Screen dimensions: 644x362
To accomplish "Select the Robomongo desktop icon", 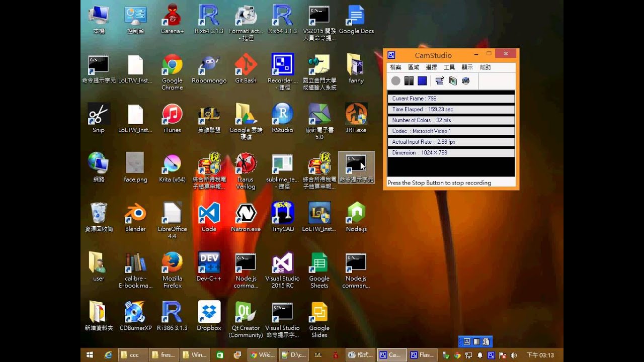I will point(209,68).
